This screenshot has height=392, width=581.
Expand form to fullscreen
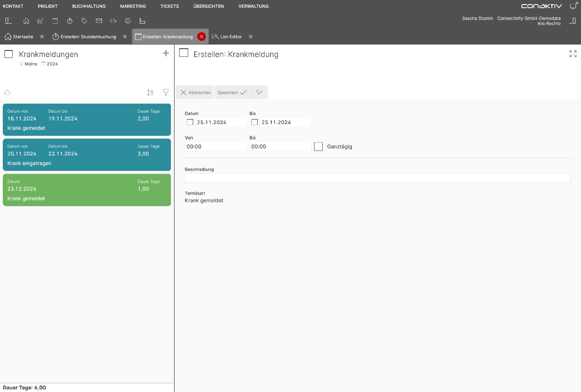[x=573, y=54]
